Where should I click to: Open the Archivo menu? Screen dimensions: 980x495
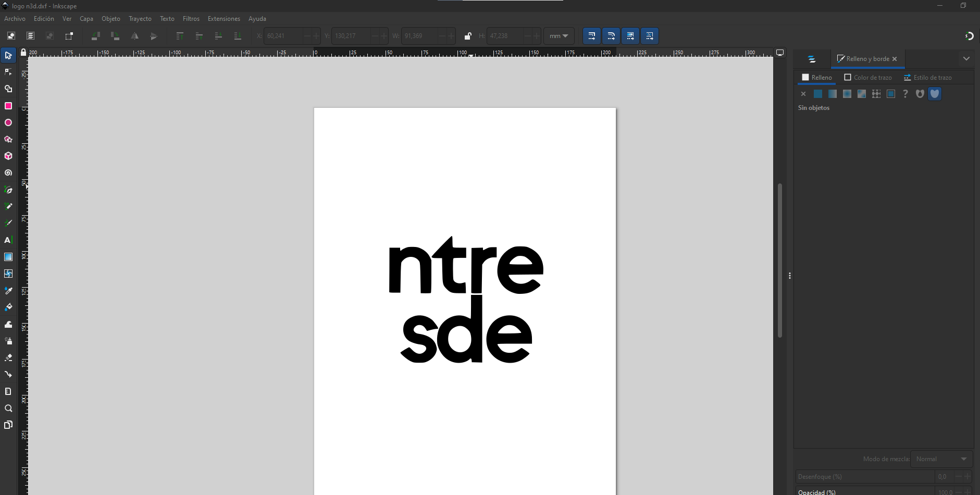[x=15, y=19]
